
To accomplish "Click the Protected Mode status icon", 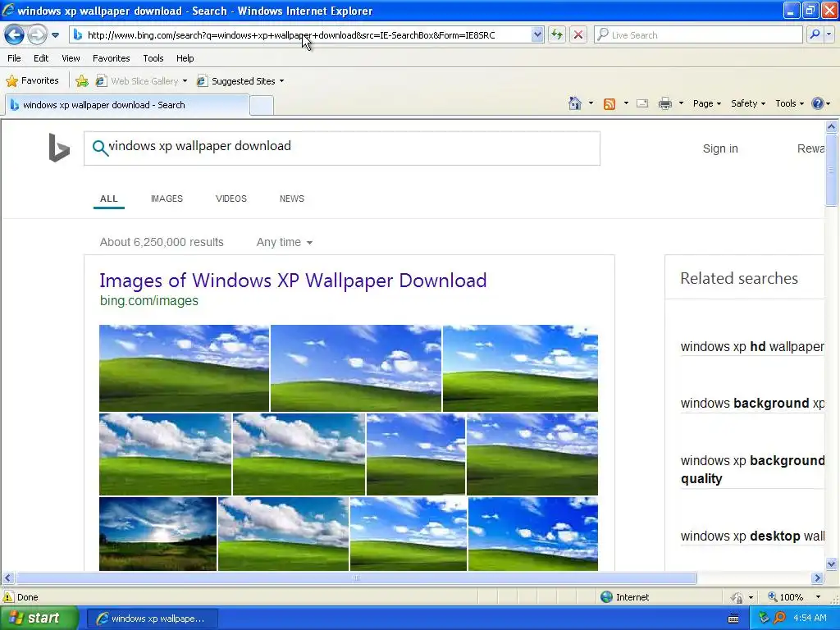I will pyautogui.click(x=737, y=597).
